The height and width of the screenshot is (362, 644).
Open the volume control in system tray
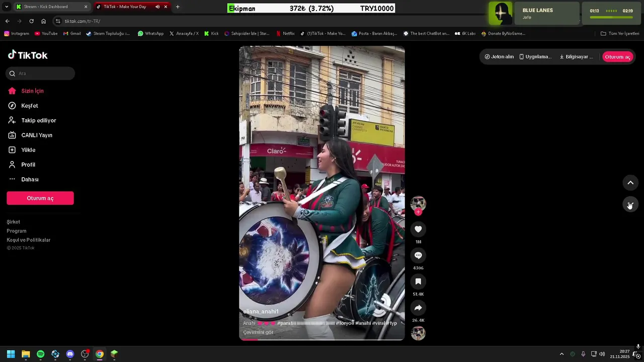(x=602, y=354)
